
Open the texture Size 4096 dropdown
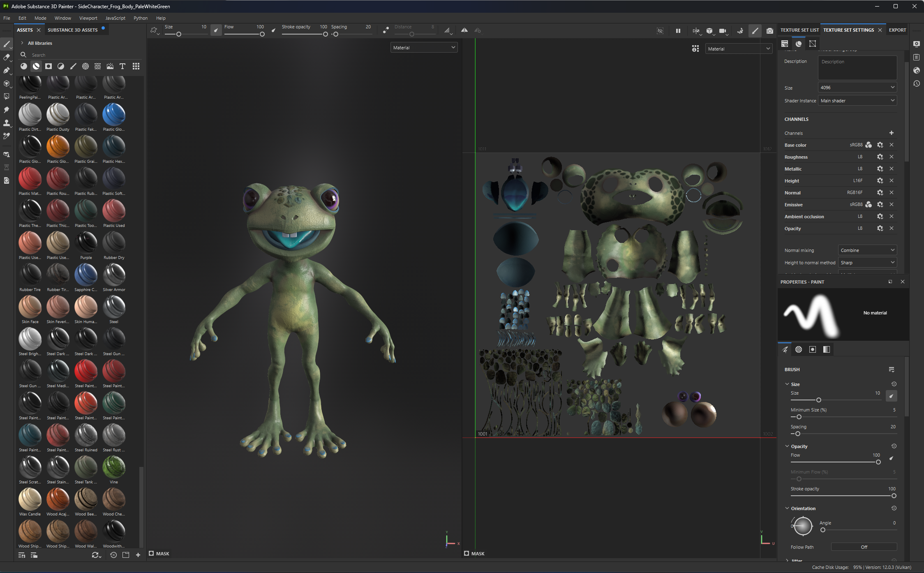tap(857, 88)
